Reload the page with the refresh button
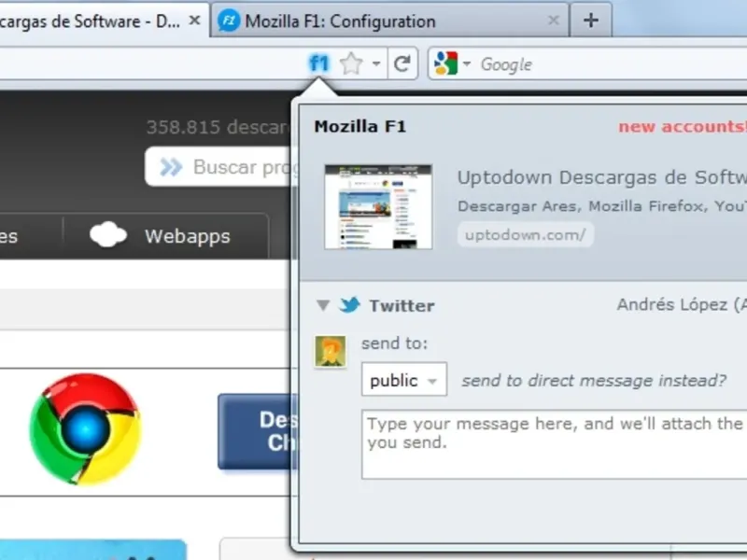Viewport: 747px width, 560px height. pyautogui.click(x=403, y=63)
